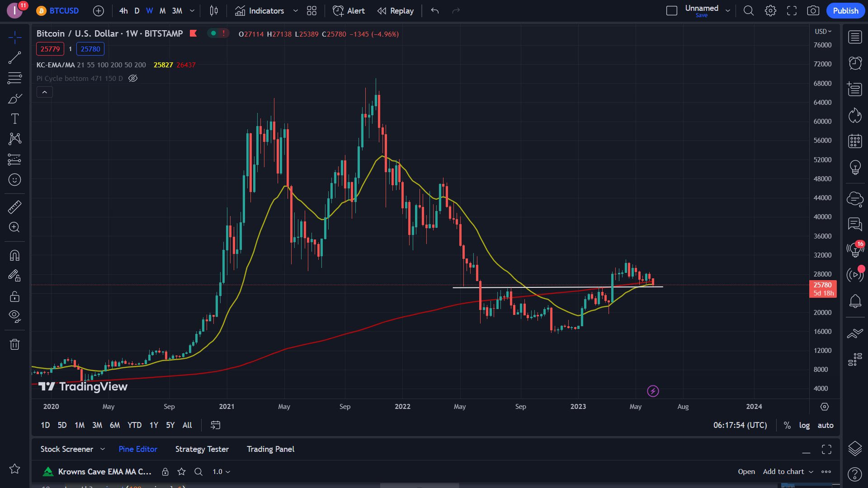868x488 pixels.
Task: Select the crosshair cursor tool
Action: coord(15,38)
